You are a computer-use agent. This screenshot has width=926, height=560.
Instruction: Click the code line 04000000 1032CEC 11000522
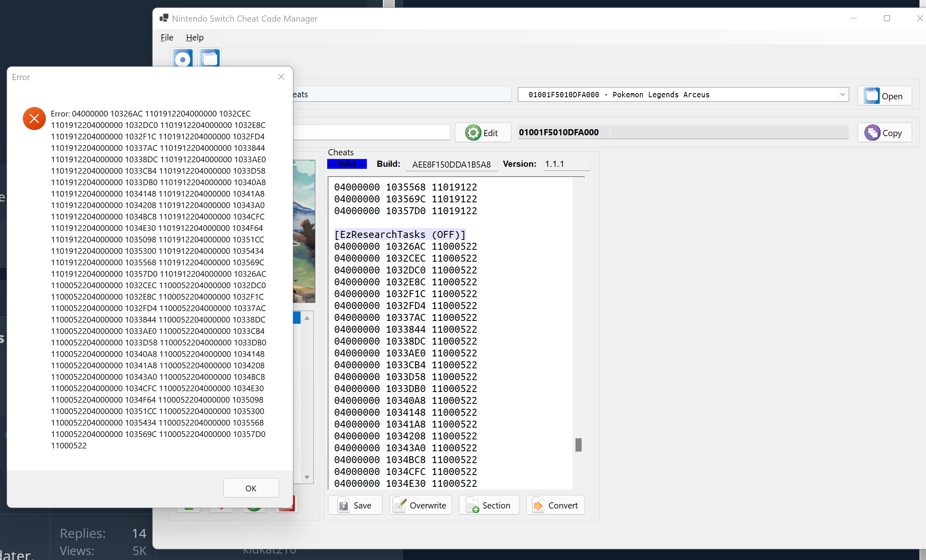point(406,258)
